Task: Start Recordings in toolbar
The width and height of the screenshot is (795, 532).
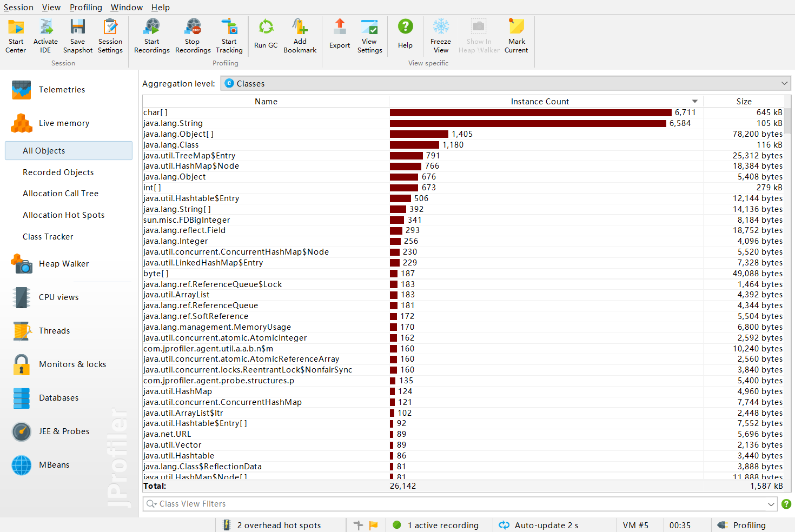Action: [x=152, y=36]
